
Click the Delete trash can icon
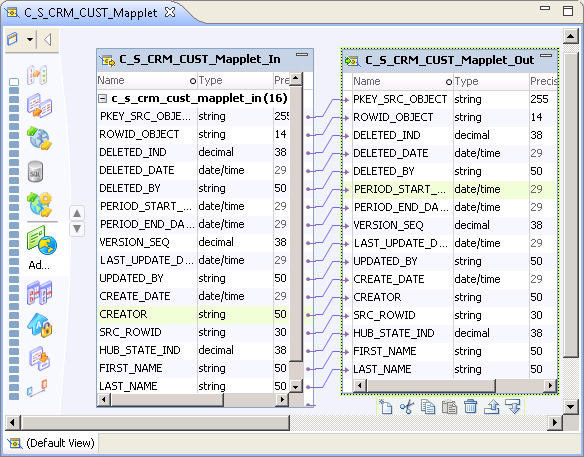click(470, 406)
